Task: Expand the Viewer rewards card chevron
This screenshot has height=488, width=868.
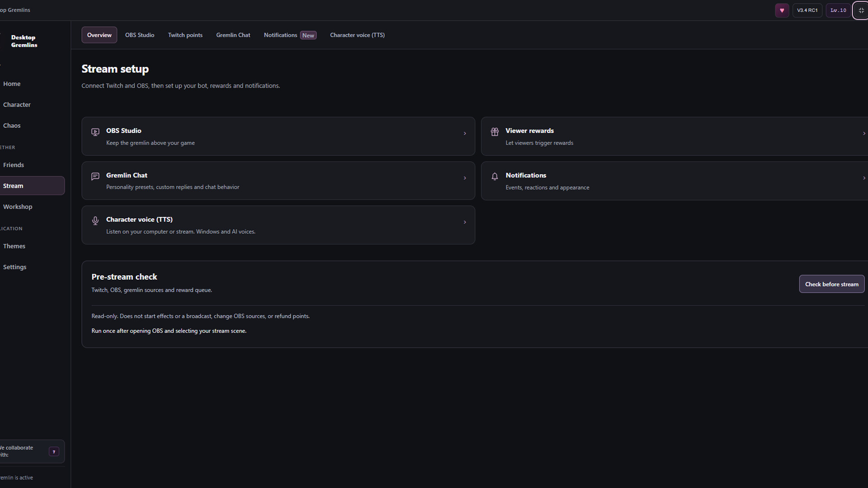Action: 864,133
